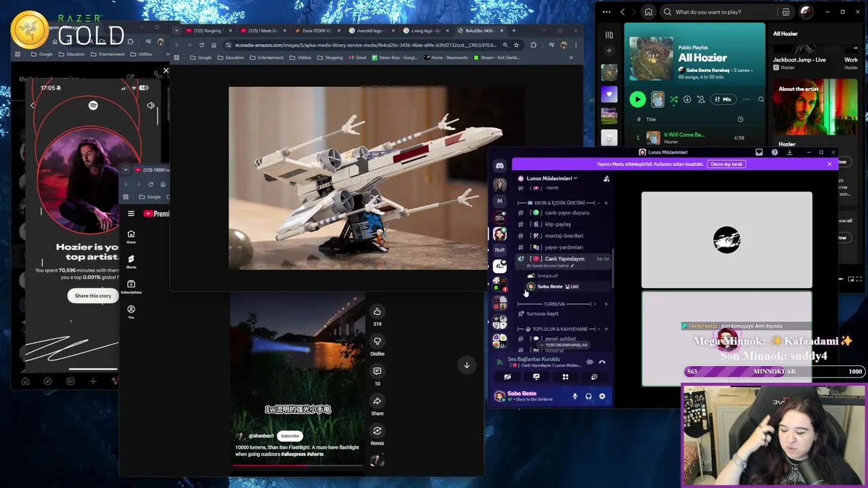
Task: Deafen with Discord headphone icon
Action: click(x=589, y=396)
